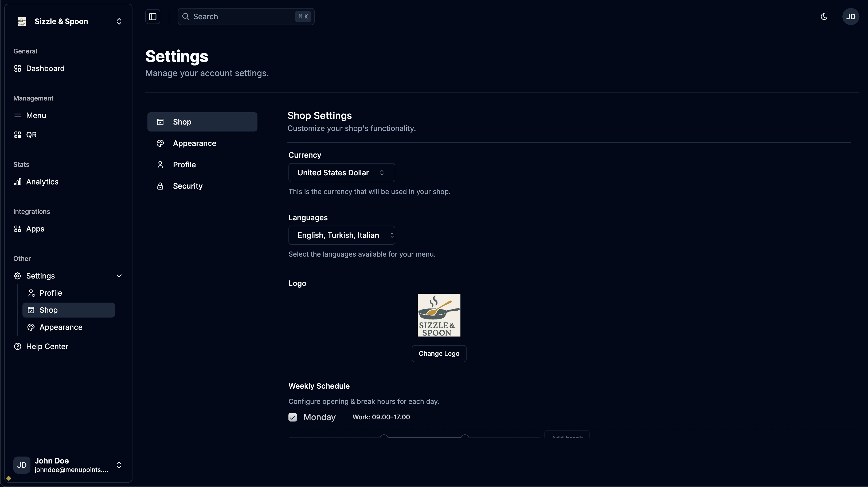Switch to Appearance settings tab
868x487 pixels.
(x=194, y=143)
